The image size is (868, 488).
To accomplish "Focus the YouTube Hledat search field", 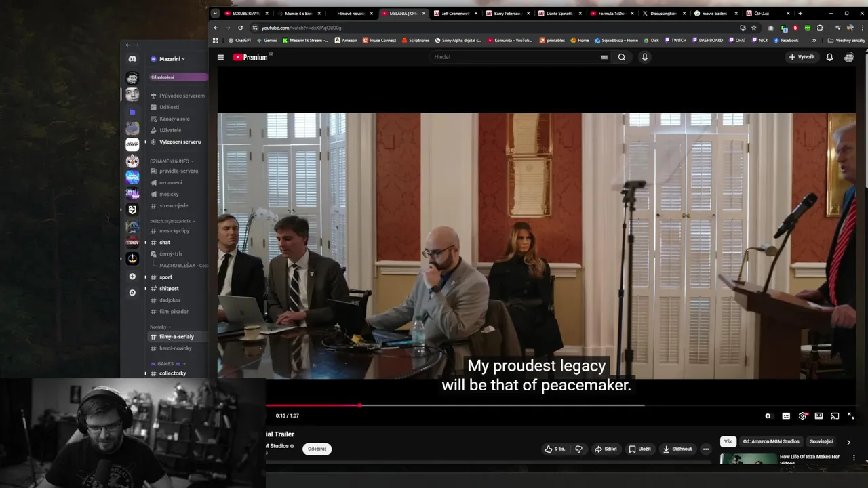I will [515, 57].
